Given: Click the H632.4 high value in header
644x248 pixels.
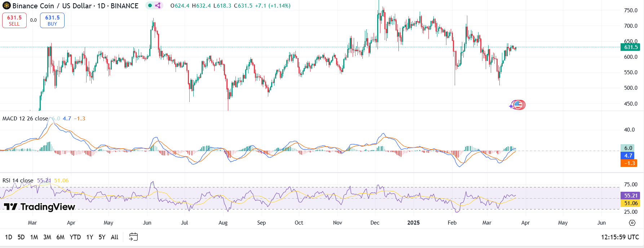Looking at the screenshot, I should click(201, 6).
